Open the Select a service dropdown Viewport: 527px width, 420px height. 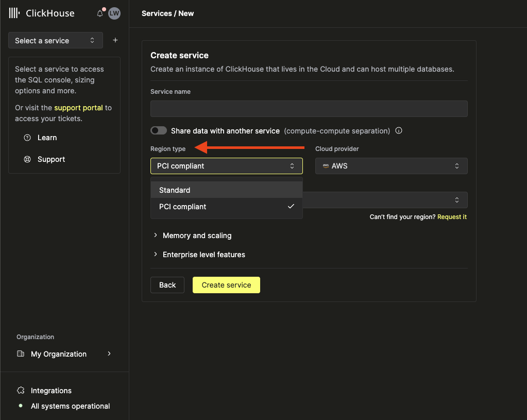pyautogui.click(x=56, y=41)
